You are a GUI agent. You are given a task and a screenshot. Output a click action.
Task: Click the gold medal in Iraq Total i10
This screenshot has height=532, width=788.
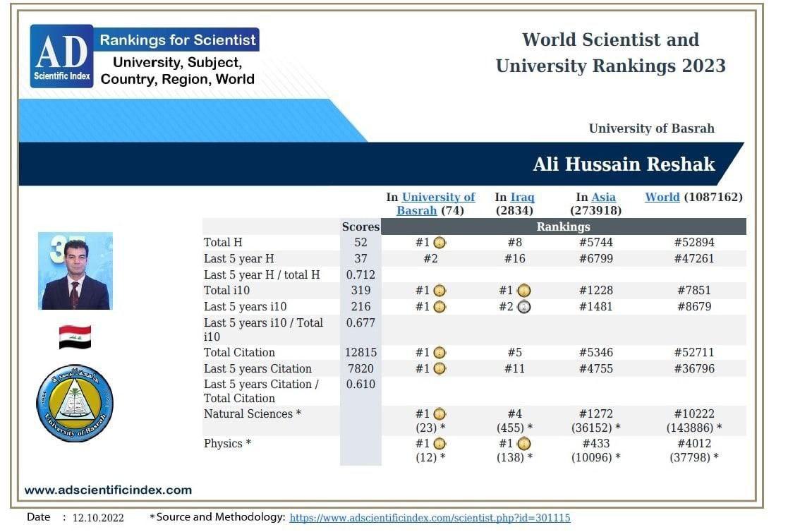(x=524, y=291)
